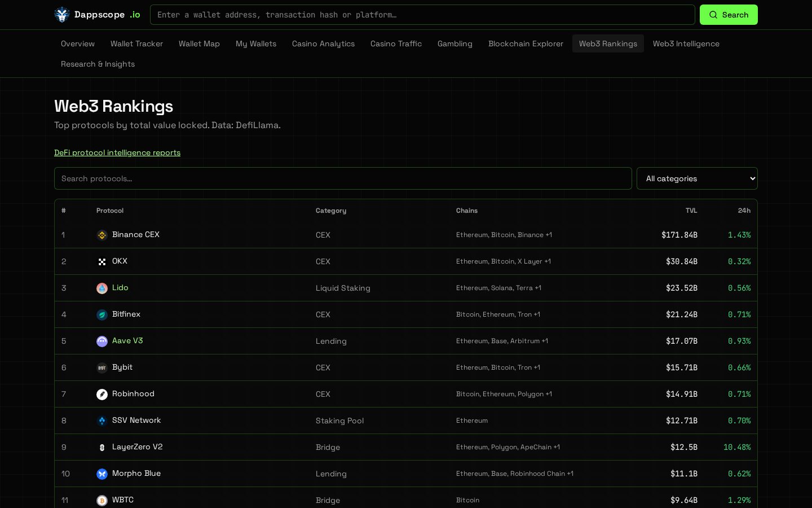Screen dimensions: 812x508
Task: Click WBTC protocol name
Action: 123,500
